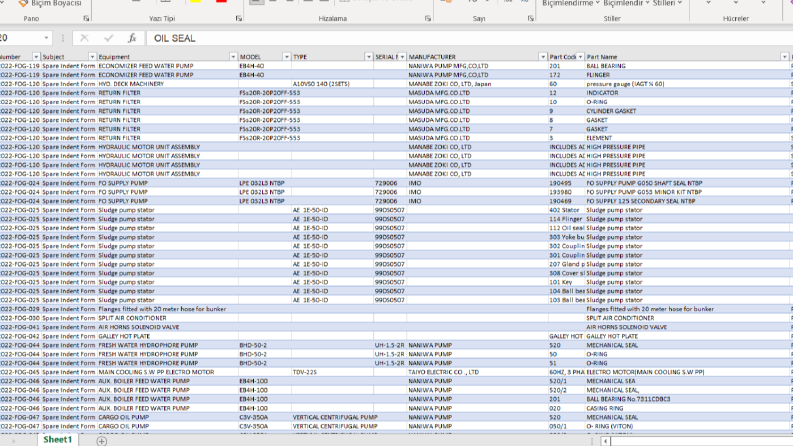This screenshot has width=793, height=446.
Task: Select Equipment cell "SPLIT AIR CONDITIONER"
Action: click(167, 318)
